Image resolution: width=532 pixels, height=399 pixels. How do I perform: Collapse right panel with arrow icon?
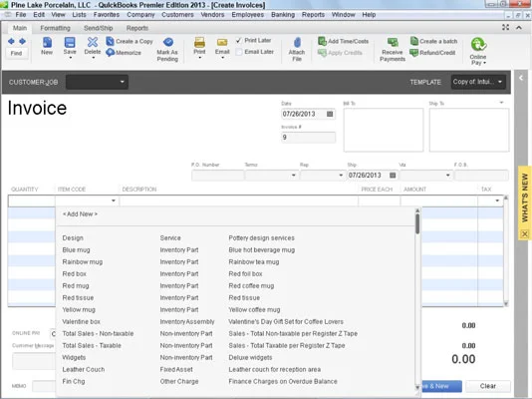(x=521, y=78)
